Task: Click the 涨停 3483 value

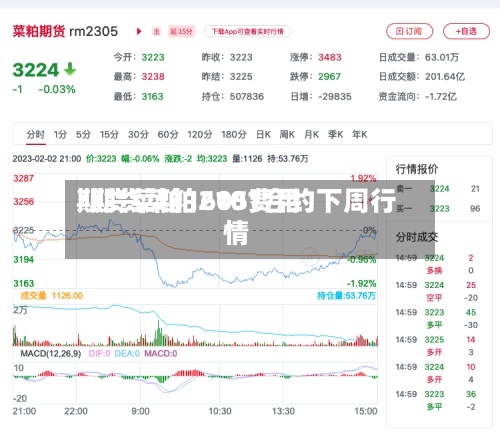Action: (330, 57)
